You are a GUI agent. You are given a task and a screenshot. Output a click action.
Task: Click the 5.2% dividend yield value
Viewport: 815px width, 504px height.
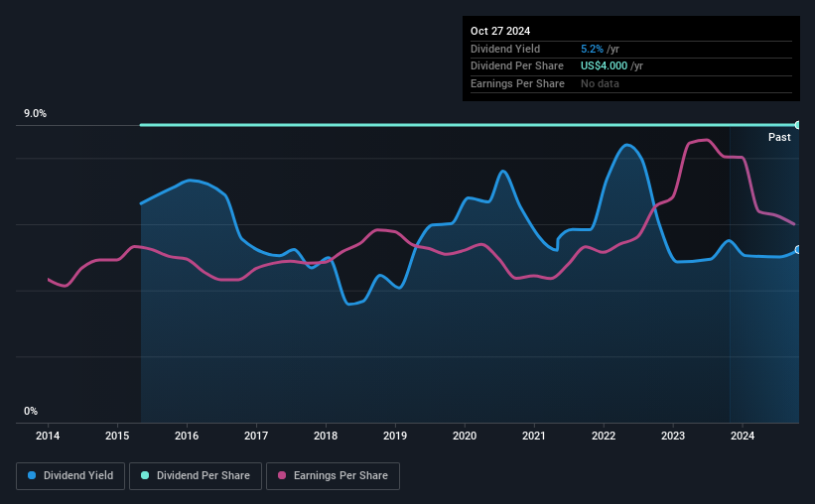point(592,49)
